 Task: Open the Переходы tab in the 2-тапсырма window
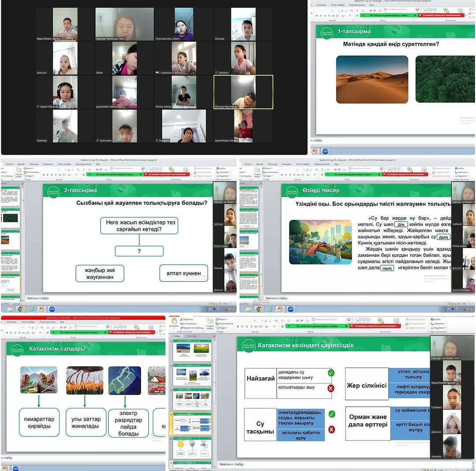click(x=34, y=164)
